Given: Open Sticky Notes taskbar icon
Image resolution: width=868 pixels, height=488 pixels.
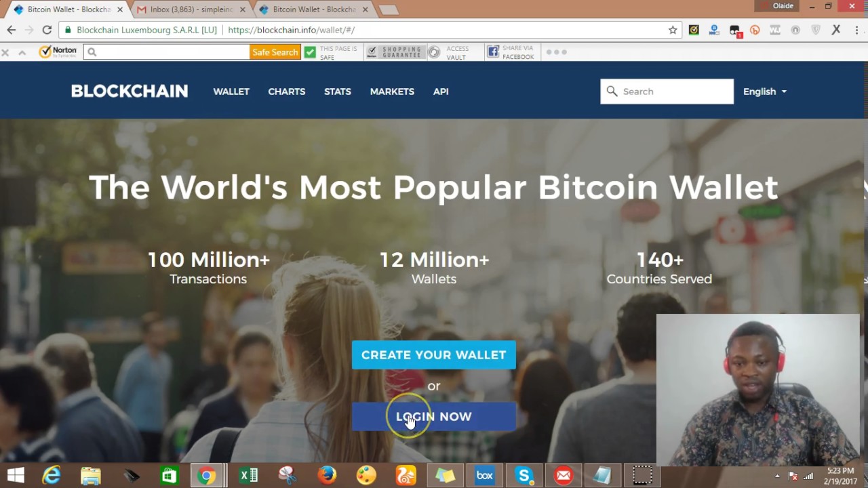Looking at the screenshot, I should click(445, 476).
